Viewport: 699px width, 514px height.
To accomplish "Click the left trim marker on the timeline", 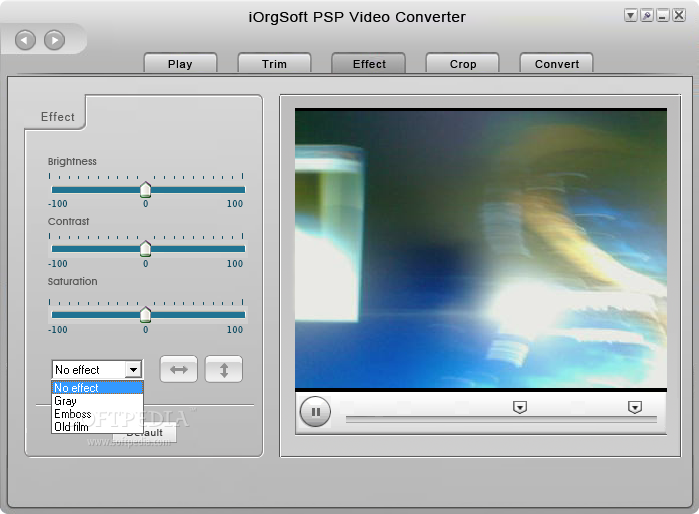I will click(x=520, y=407).
